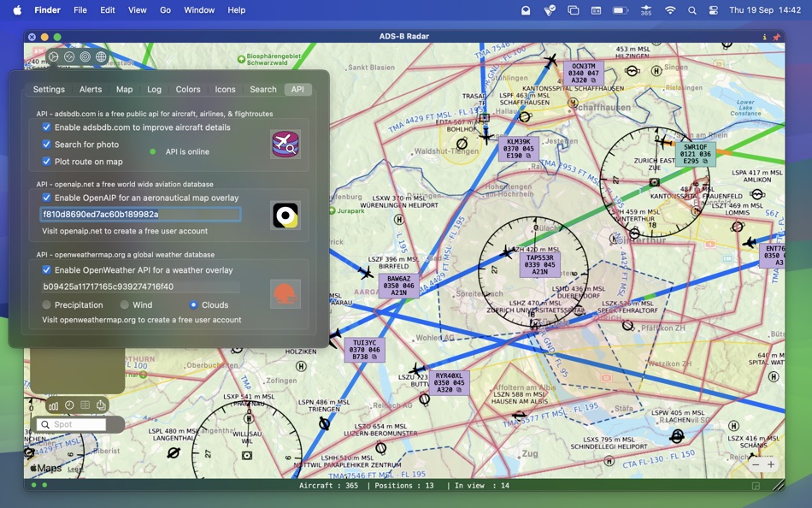This screenshot has height=508, width=812.
Task: Open Spotlight search in menu bar
Action: [691, 10]
